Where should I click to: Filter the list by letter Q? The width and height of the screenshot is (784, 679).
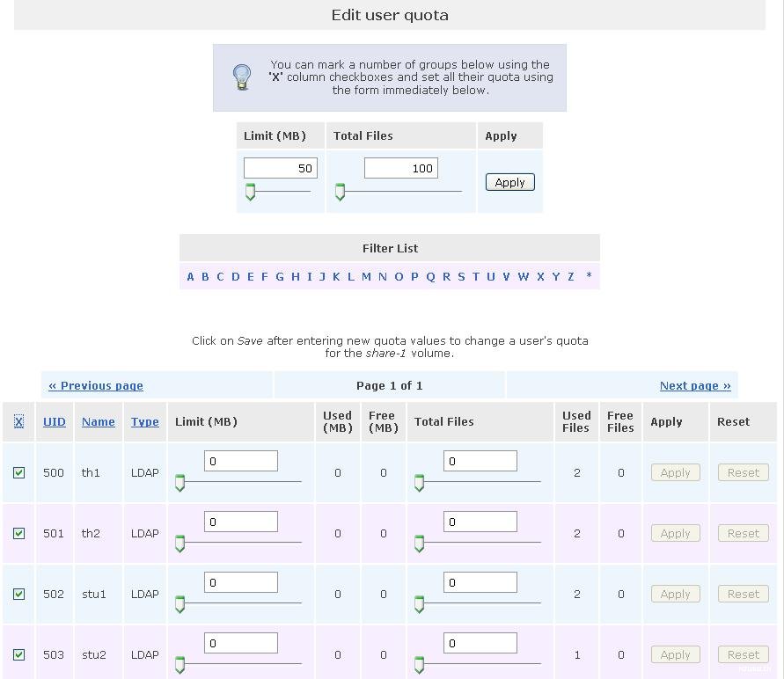[430, 276]
